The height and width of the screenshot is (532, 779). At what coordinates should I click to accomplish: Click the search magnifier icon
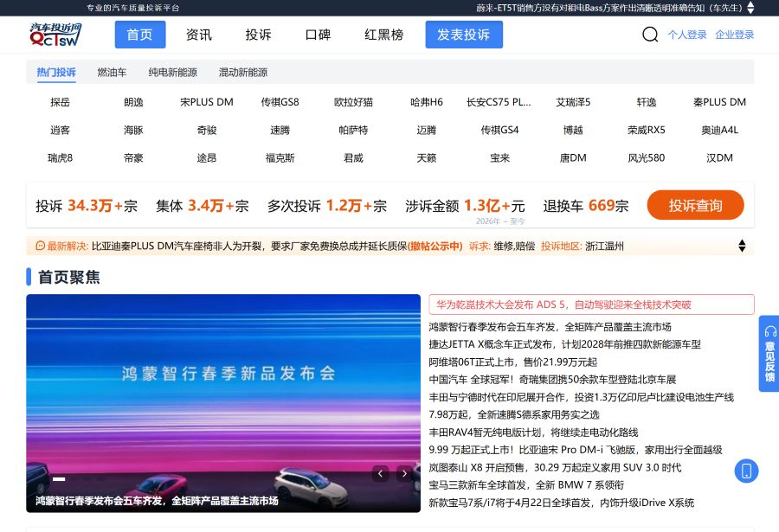tap(649, 35)
